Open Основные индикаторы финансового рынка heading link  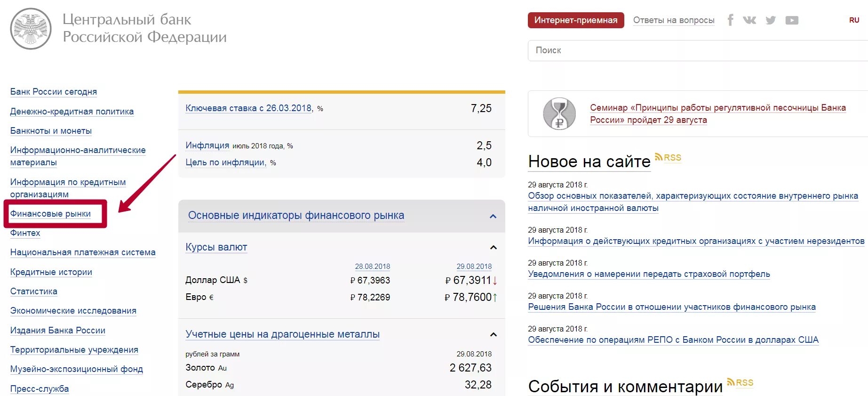pyautogui.click(x=296, y=216)
